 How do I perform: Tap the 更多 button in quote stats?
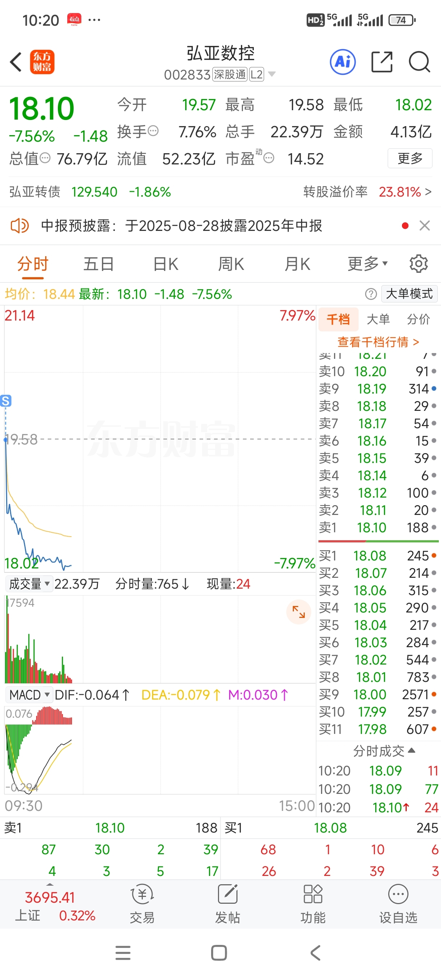tap(410, 158)
